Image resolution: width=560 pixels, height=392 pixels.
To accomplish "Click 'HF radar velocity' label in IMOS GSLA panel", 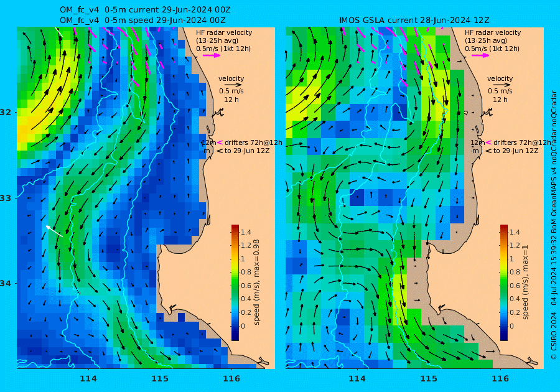I will (493, 32).
